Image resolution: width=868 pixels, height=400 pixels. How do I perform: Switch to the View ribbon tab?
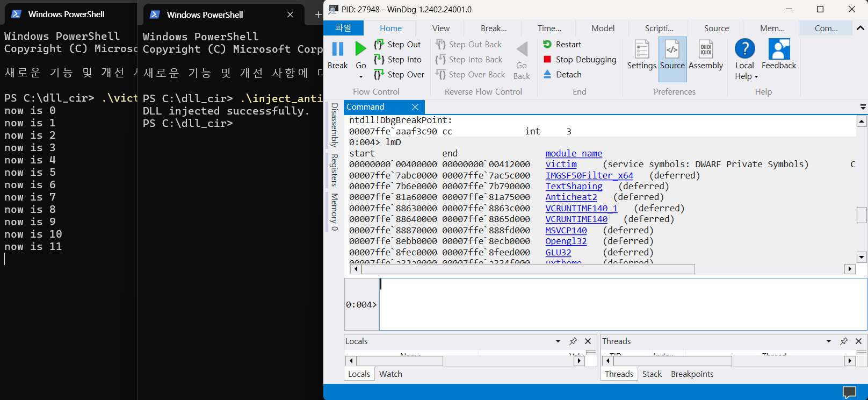441,28
